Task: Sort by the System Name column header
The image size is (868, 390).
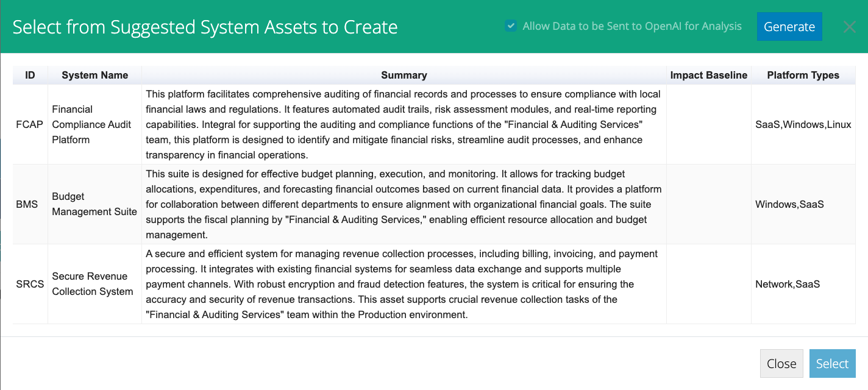Action: tap(95, 76)
